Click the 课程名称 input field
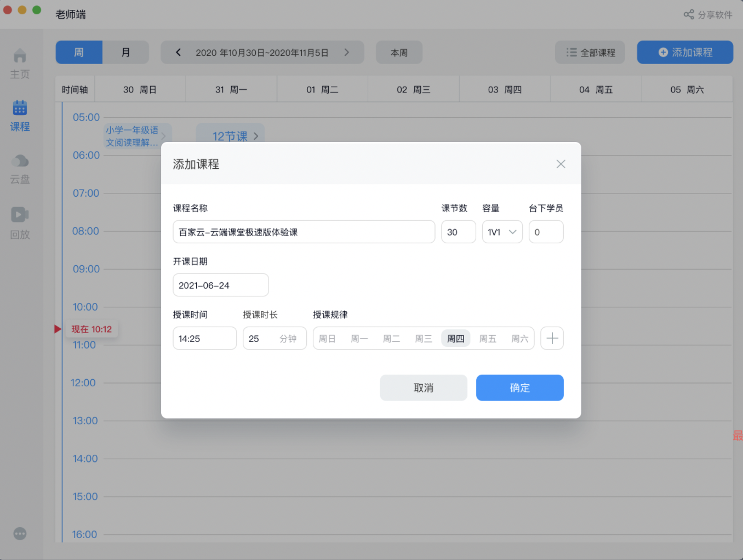 click(304, 232)
